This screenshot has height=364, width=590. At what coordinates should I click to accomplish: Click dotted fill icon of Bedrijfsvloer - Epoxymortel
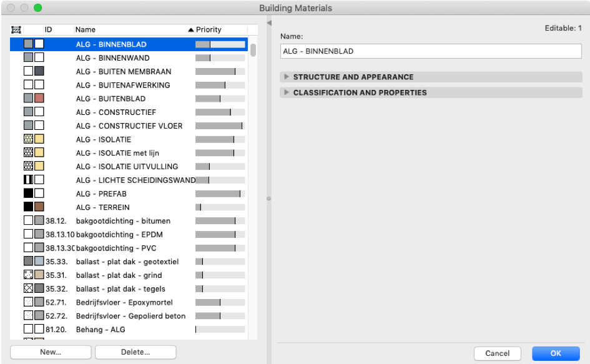(x=28, y=302)
